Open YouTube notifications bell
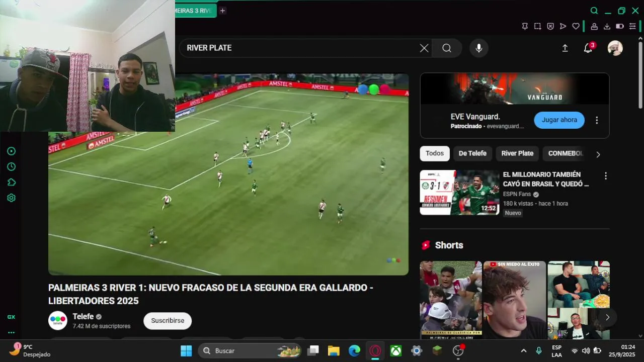Screen dimensions: 644x362 [x=588, y=48]
